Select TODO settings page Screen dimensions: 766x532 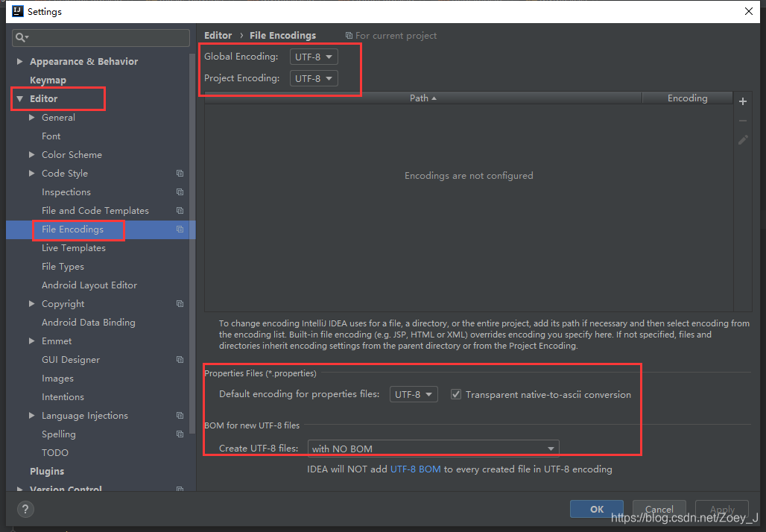54,453
